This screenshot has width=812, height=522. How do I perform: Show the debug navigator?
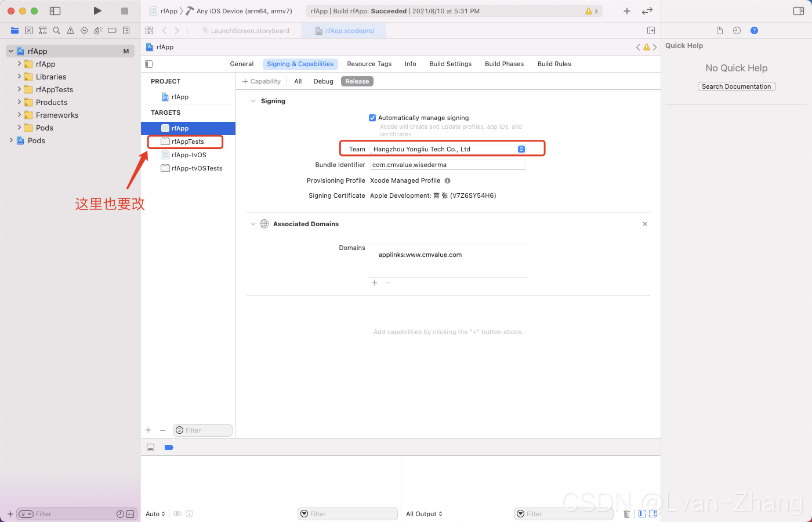coord(98,30)
